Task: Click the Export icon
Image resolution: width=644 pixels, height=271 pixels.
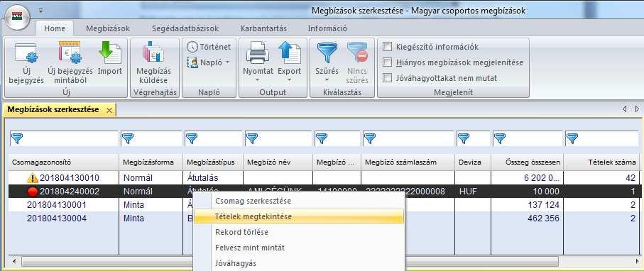Action: [290, 53]
